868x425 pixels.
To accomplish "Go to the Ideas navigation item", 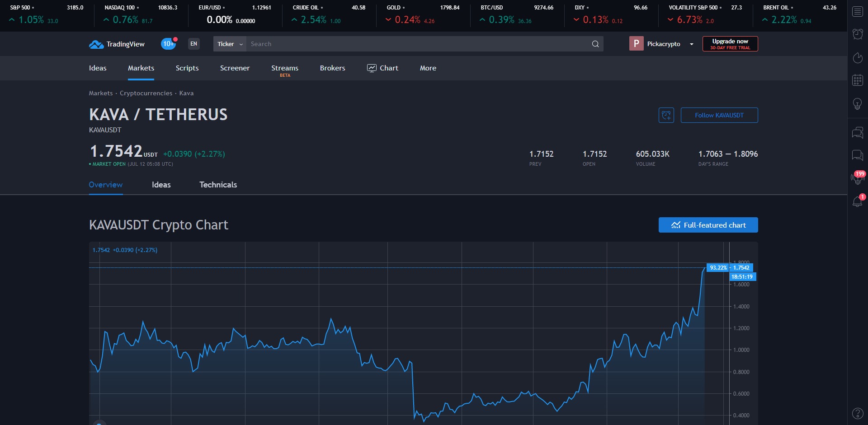I will [x=98, y=68].
